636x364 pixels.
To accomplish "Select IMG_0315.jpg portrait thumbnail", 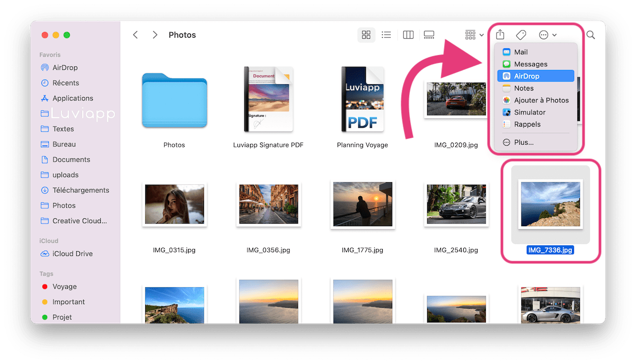I will point(174,204).
